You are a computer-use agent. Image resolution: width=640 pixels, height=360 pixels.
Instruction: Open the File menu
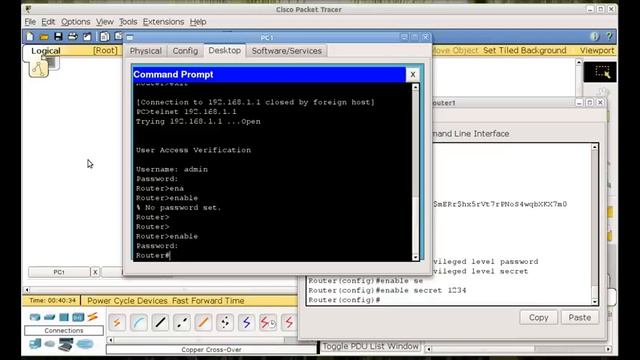pos(30,22)
